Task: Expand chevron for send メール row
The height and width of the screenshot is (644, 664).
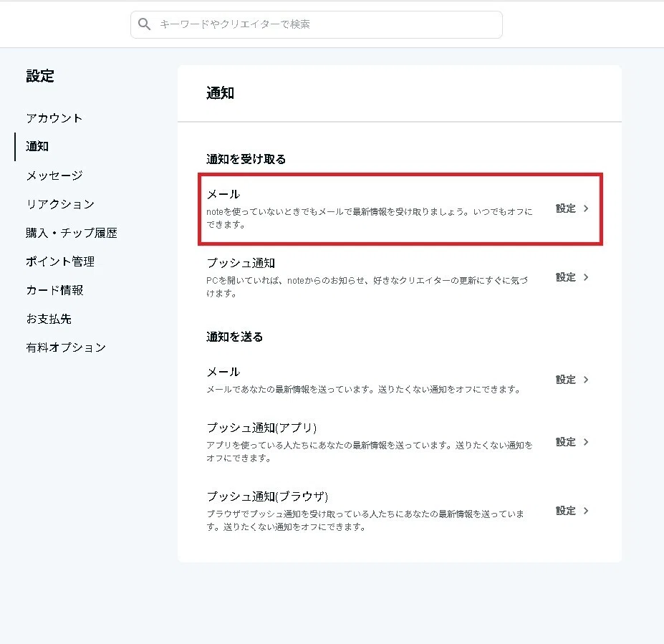Action: tap(586, 380)
